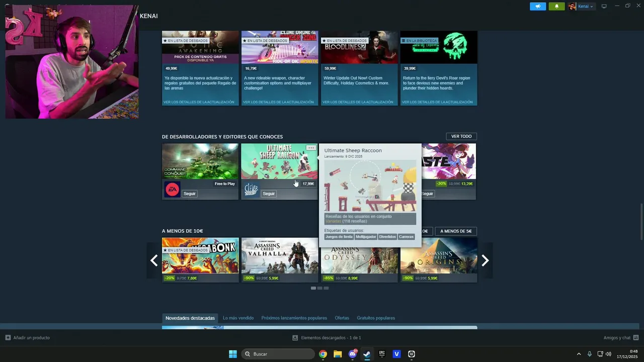
Task: Click the Buscar taskbar search box
Action: pos(278,354)
